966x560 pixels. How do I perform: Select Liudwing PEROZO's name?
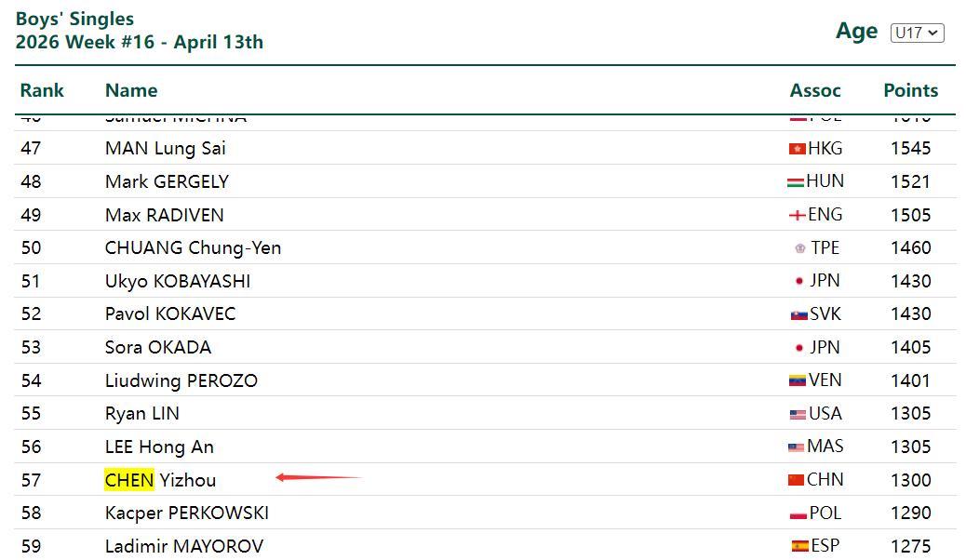click(181, 380)
